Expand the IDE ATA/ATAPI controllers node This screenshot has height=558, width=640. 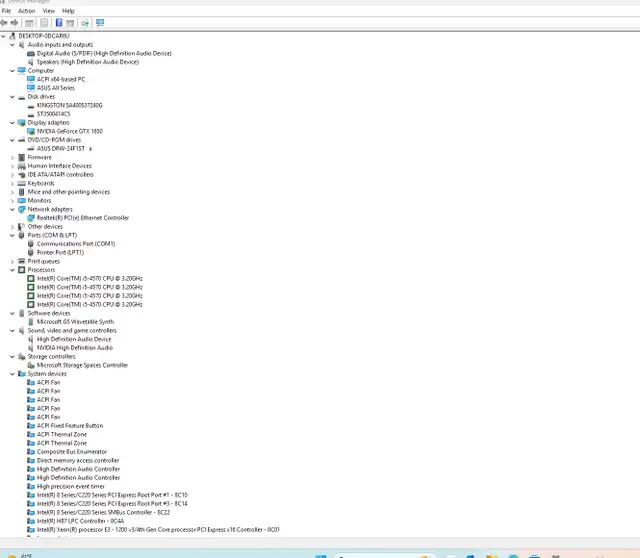pyautogui.click(x=12, y=175)
